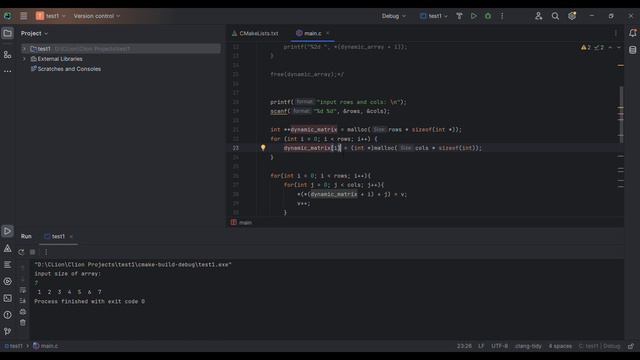Image resolution: width=640 pixels, height=360 pixels.
Task: Start debugging with the bug icon
Action: click(488, 16)
